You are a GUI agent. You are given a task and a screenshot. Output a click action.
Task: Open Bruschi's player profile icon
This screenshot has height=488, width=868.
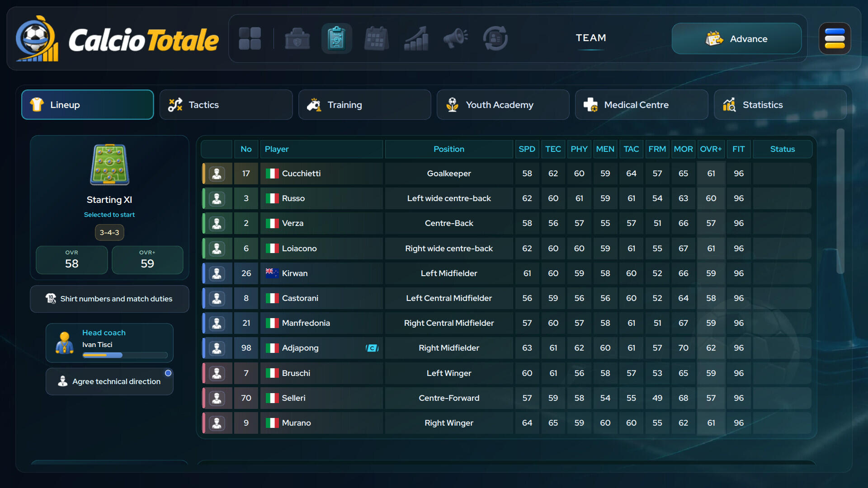217,373
